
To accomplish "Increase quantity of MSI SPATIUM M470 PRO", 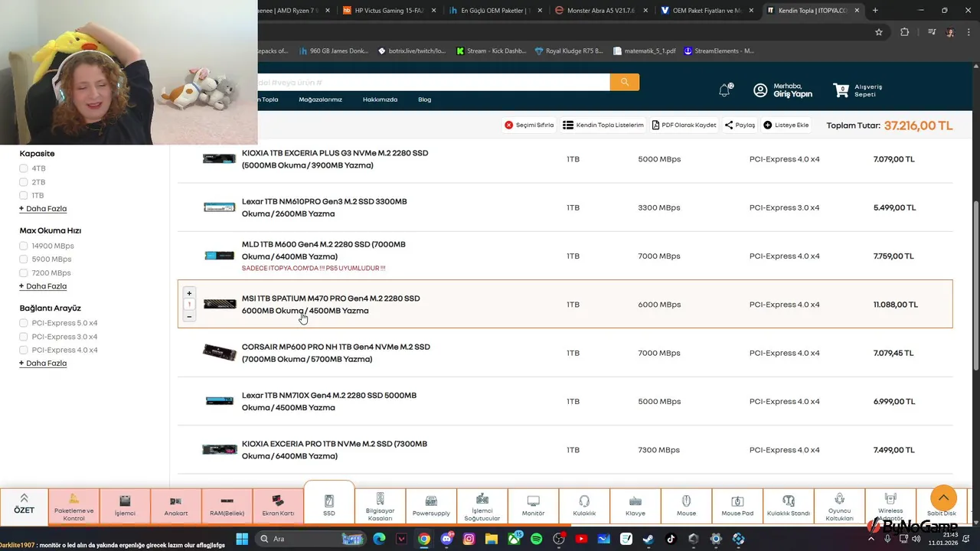I will pyautogui.click(x=189, y=293).
